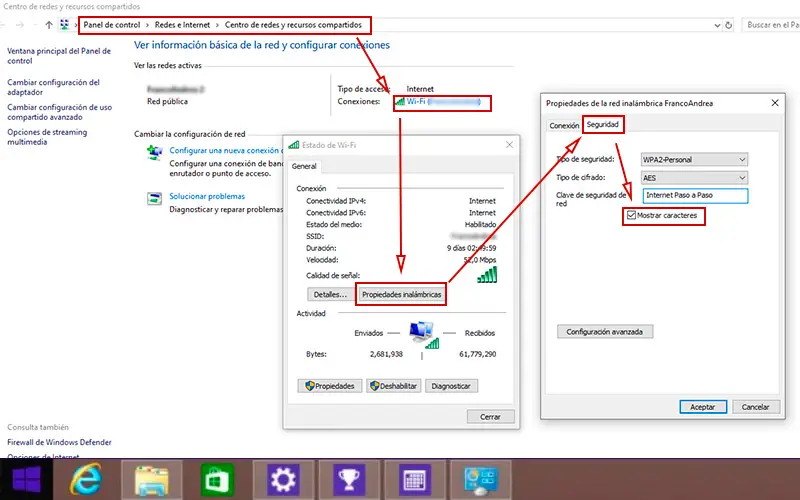This screenshot has width=800, height=500.
Task: Click the Wi-Fi signal icon next to Conexiones
Action: point(400,102)
